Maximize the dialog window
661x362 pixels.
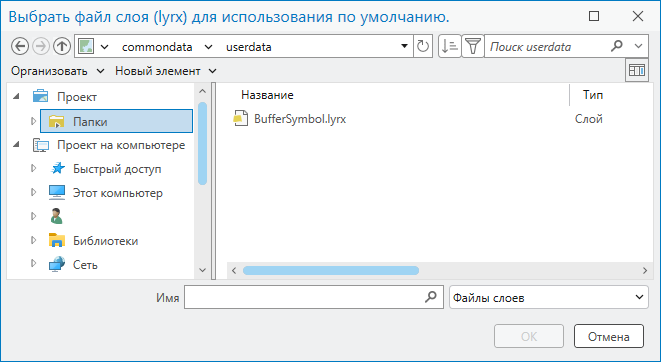point(594,16)
